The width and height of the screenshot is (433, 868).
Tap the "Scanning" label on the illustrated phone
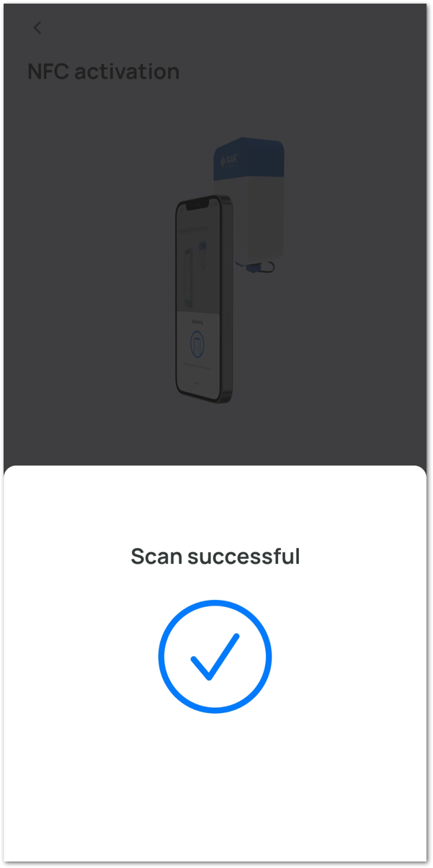[x=197, y=322]
